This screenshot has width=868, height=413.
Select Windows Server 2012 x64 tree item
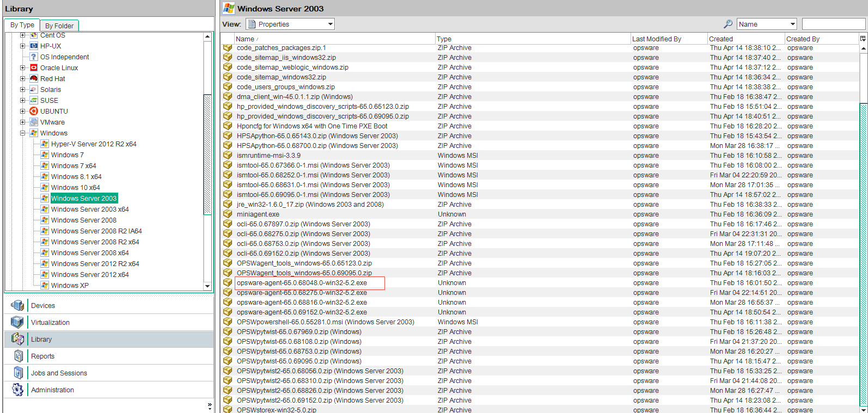(90, 274)
